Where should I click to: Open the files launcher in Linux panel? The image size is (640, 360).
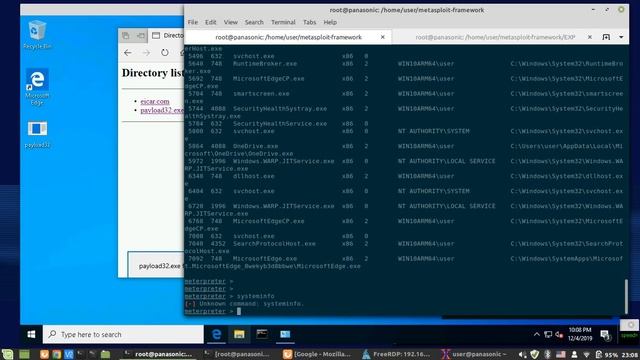point(105,354)
